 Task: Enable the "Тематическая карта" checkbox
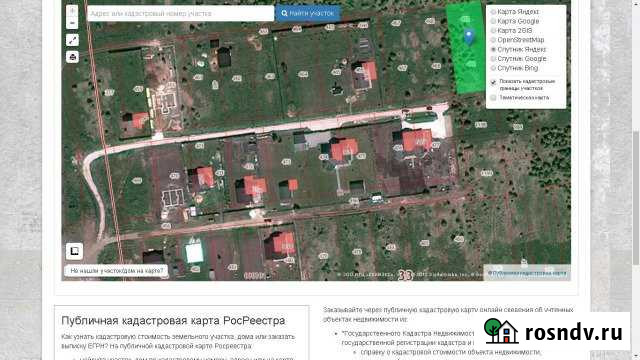coord(493,98)
